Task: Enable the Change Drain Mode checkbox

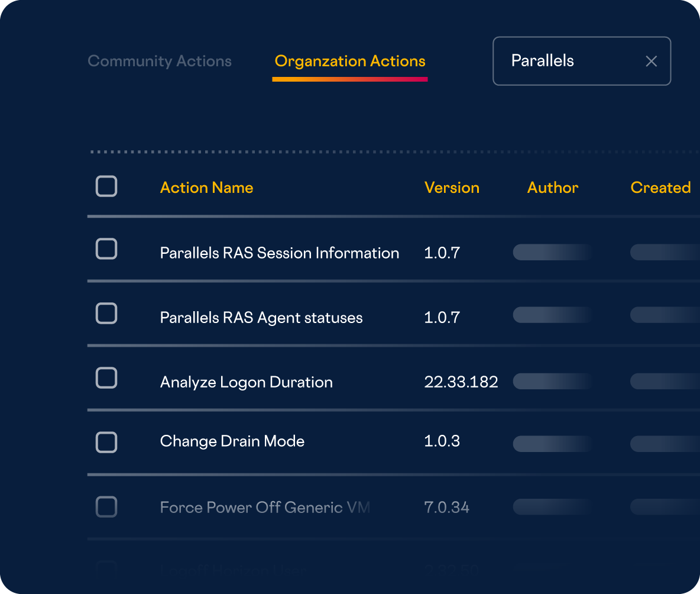Action: (106, 442)
